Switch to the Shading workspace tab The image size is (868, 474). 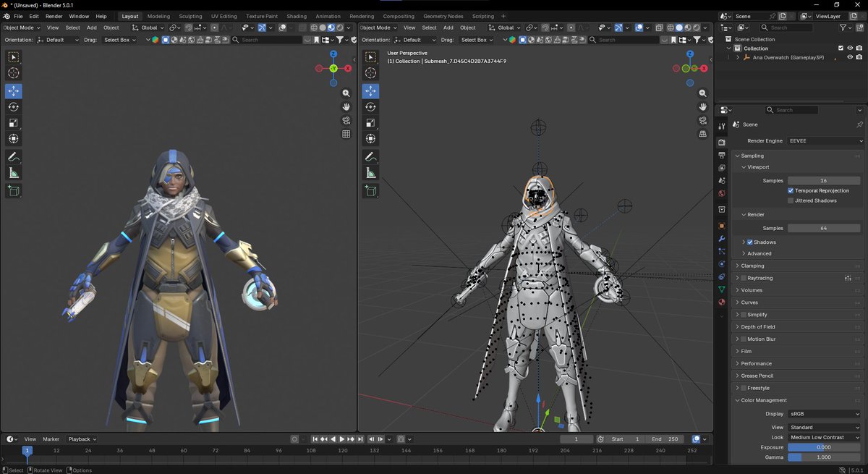(x=297, y=16)
